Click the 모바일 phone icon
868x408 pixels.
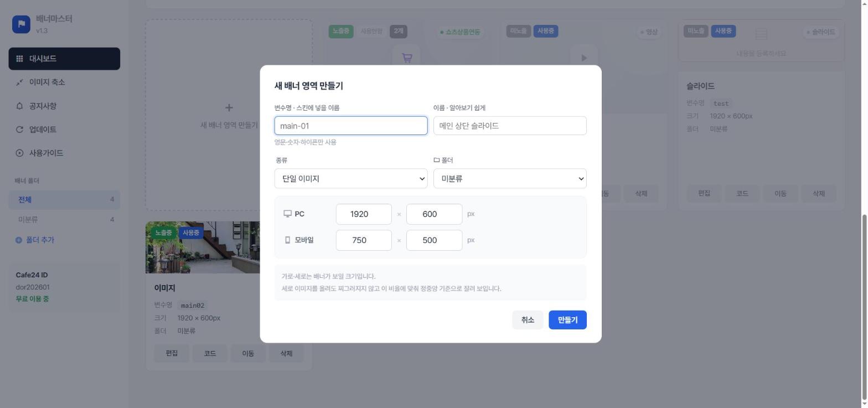[287, 240]
